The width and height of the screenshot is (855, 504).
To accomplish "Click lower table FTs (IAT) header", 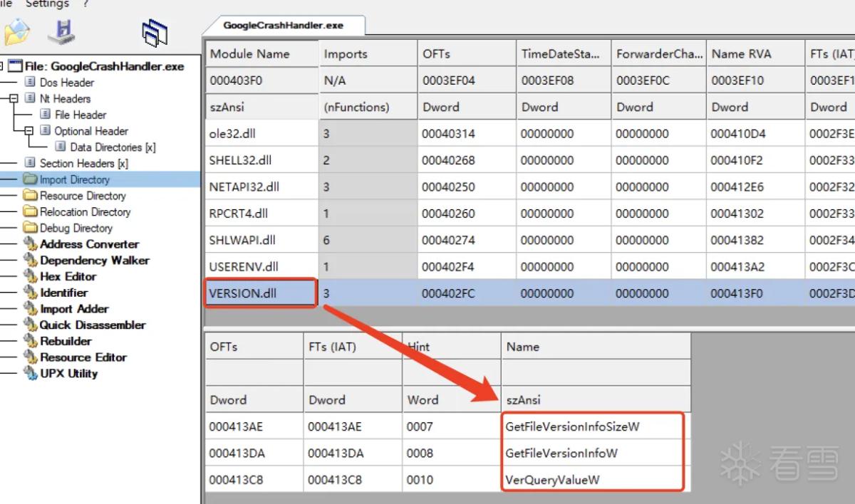I will 353,347.
